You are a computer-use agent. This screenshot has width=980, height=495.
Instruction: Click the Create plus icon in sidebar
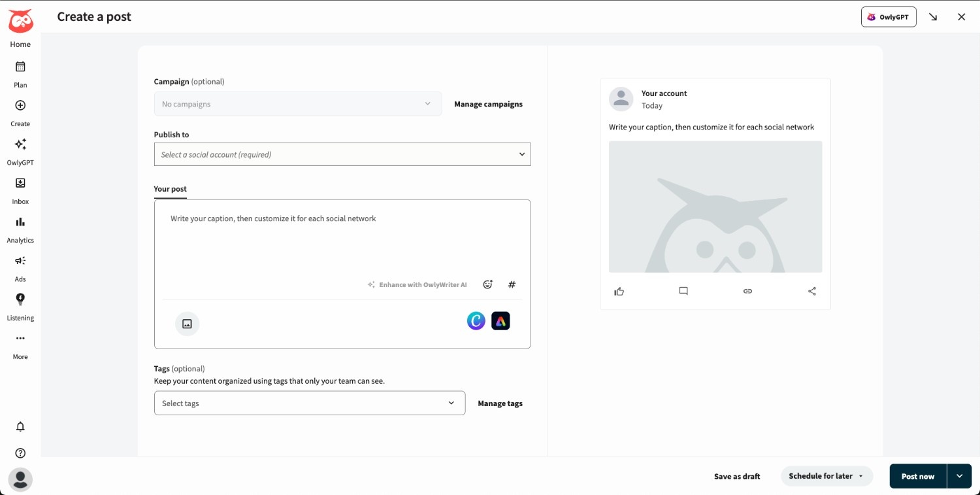(x=20, y=105)
